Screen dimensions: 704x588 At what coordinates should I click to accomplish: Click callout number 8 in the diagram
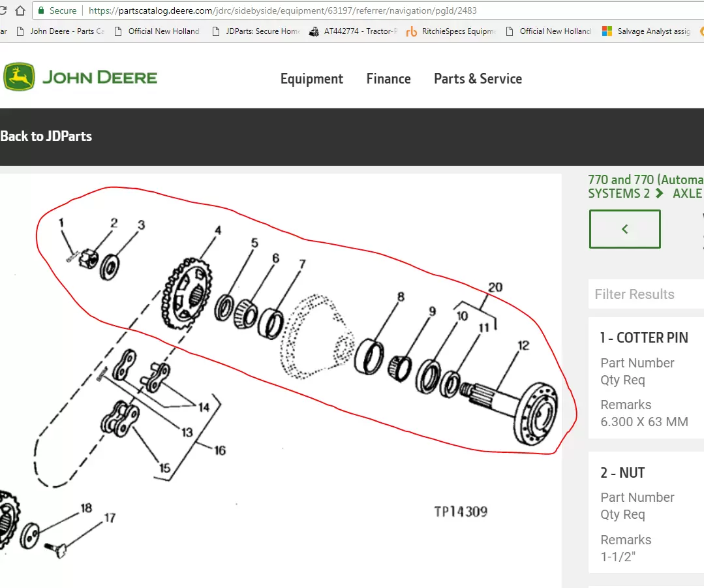click(x=401, y=296)
